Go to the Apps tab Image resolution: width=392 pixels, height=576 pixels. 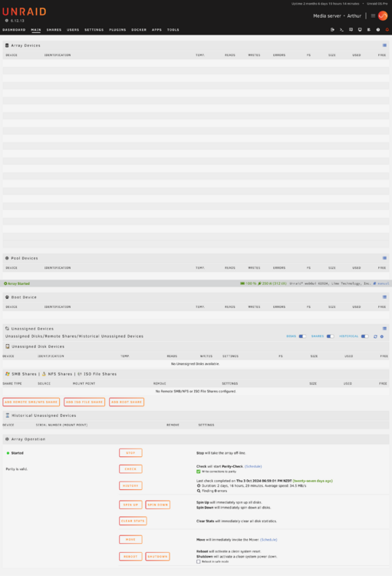[156, 30]
